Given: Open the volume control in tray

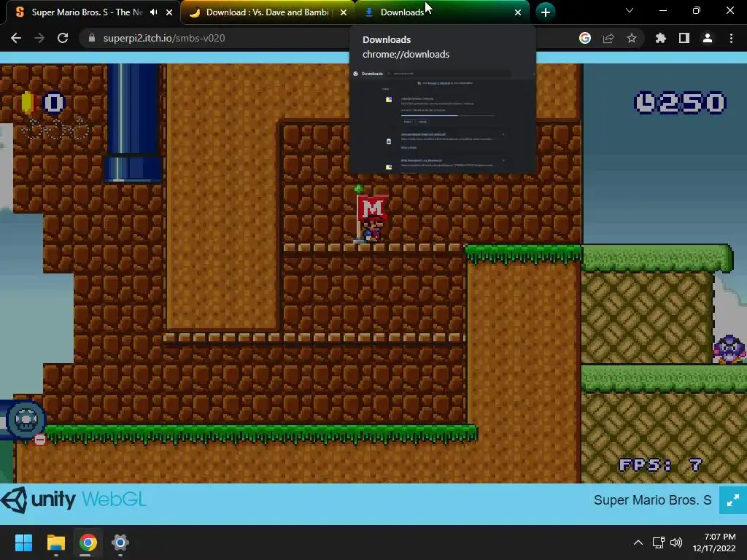Looking at the screenshot, I should click(x=676, y=542).
